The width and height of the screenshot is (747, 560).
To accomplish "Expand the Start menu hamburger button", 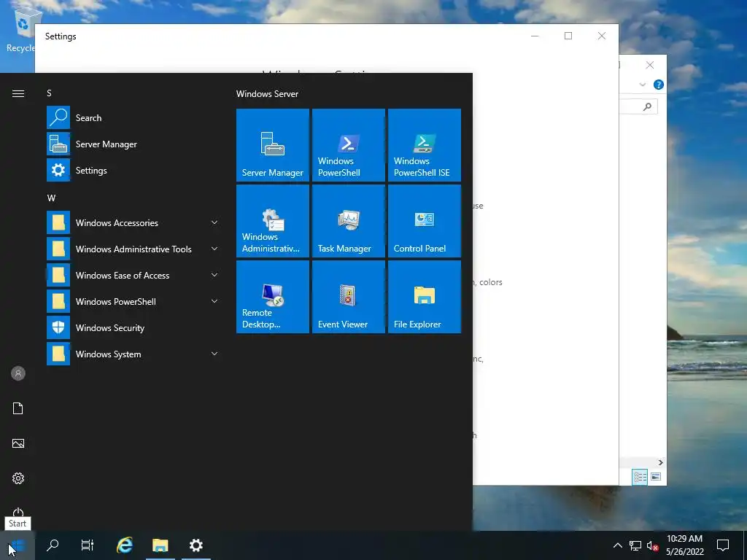I will [x=18, y=93].
